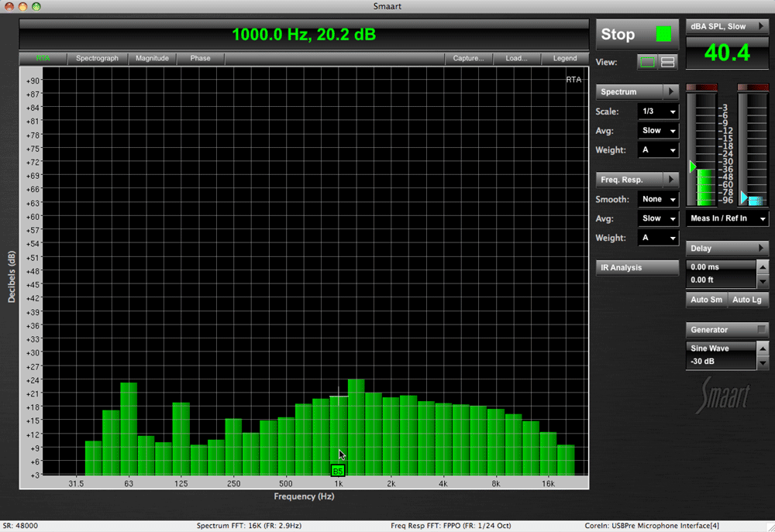This screenshot has height=532, width=775.
Task: Decrease delay with down stepper arrow
Action: [x=763, y=281]
